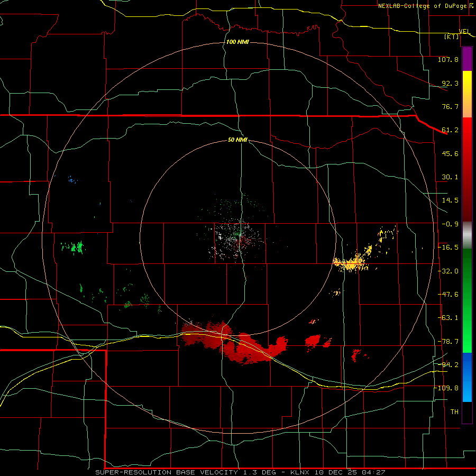
Task: Click the -0.9 velocity scale value
Action: coord(450,224)
